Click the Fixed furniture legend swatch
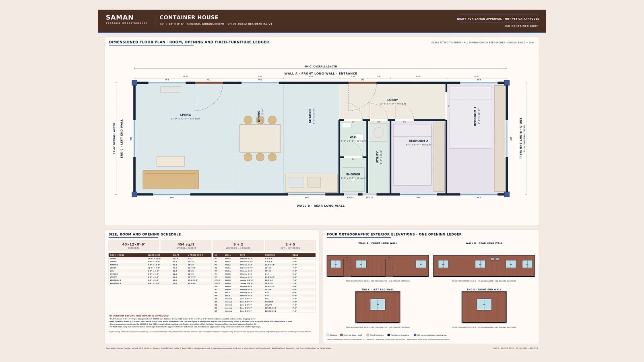Screen dimensions: 644x362 [368, 335]
